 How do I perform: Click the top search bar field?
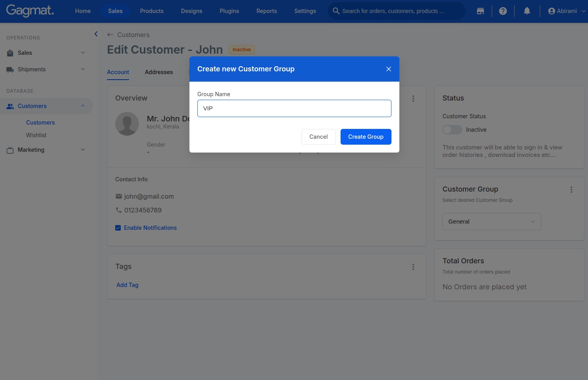pyautogui.click(x=397, y=11)
